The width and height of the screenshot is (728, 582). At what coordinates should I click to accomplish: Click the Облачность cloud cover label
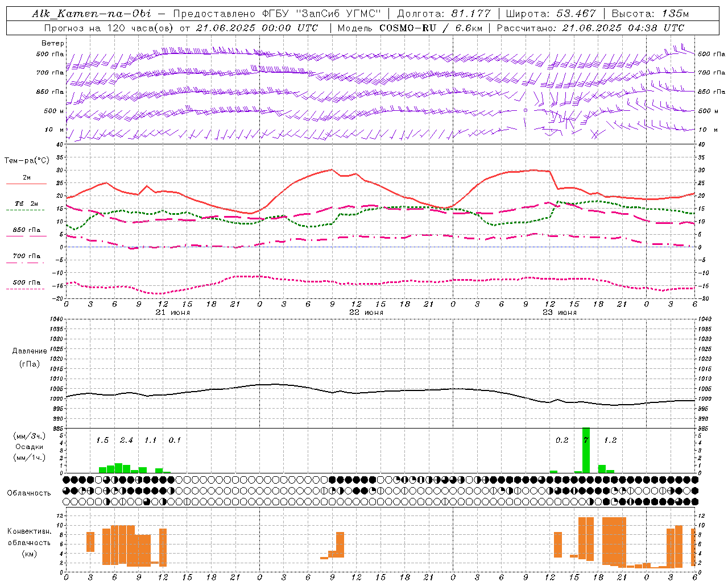tap(29, 493)
